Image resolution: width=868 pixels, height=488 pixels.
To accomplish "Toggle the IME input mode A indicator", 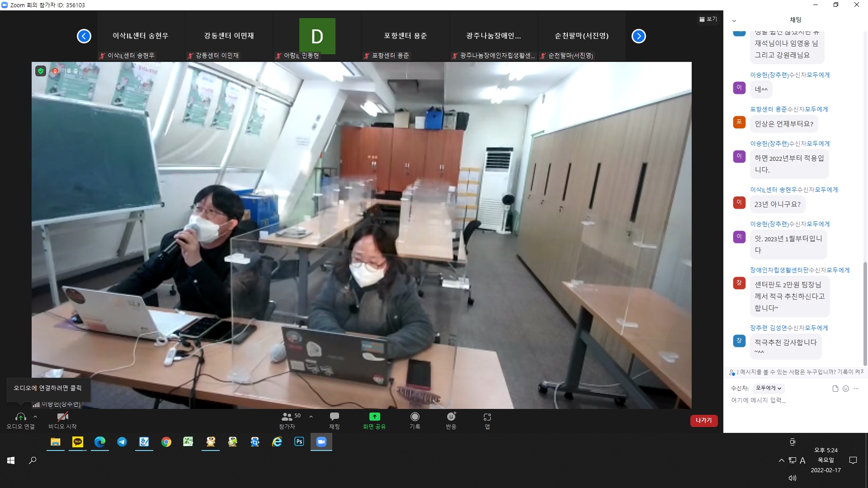I will point(803,460).
